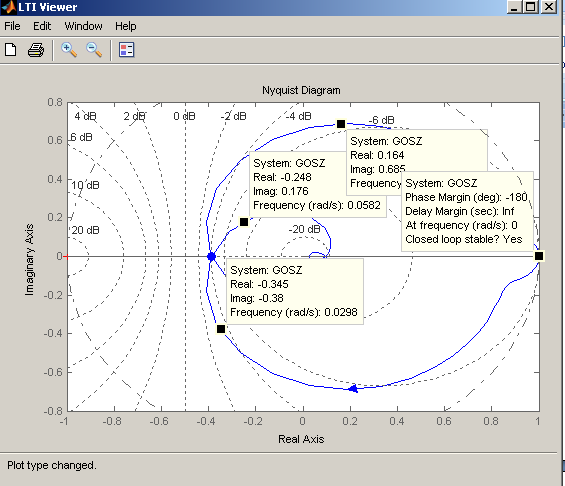Click the 10 dB grid label

(x=85, y=185)
